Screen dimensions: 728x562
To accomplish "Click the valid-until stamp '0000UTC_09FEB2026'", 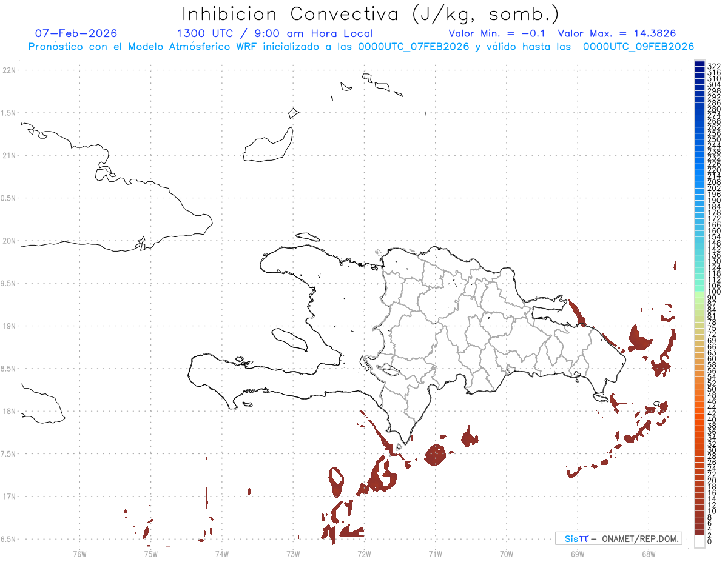I will pos(638,47).
